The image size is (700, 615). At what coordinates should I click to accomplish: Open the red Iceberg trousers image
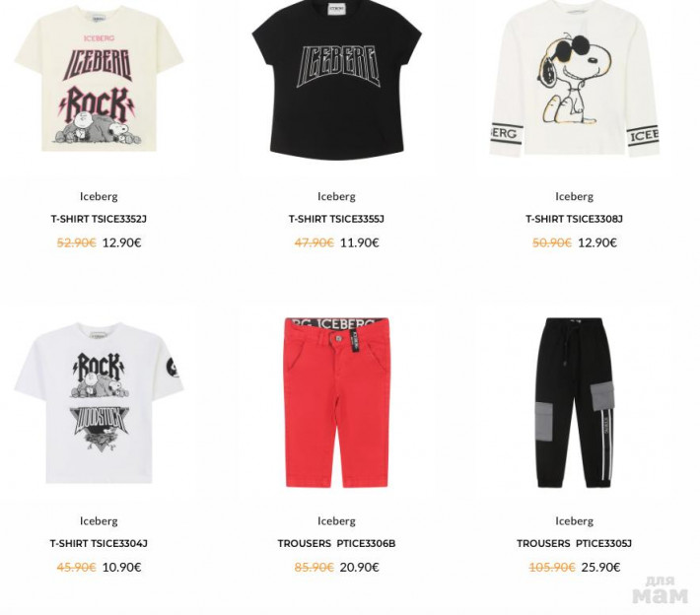point(336,402)
